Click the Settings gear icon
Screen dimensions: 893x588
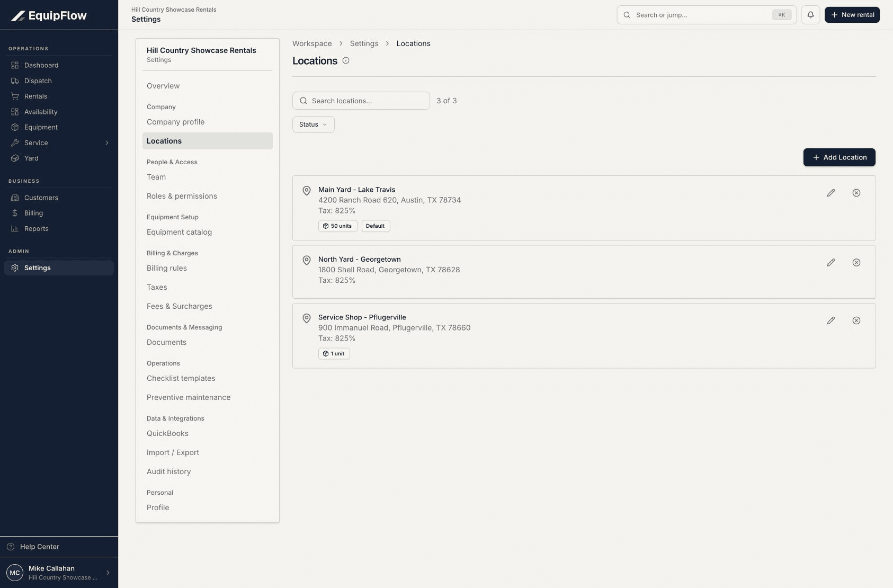click(x=15, y=268)
